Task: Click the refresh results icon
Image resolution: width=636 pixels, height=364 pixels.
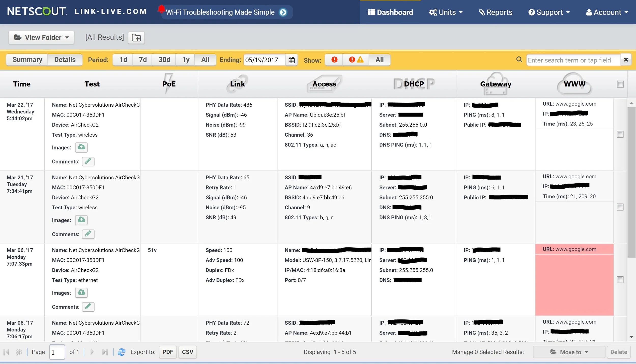Action: pos(122,352)
